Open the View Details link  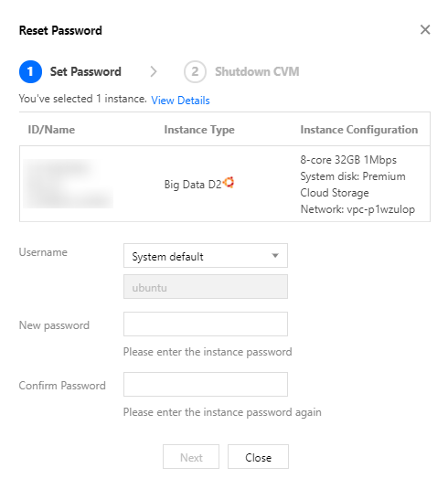coord(180,101)
